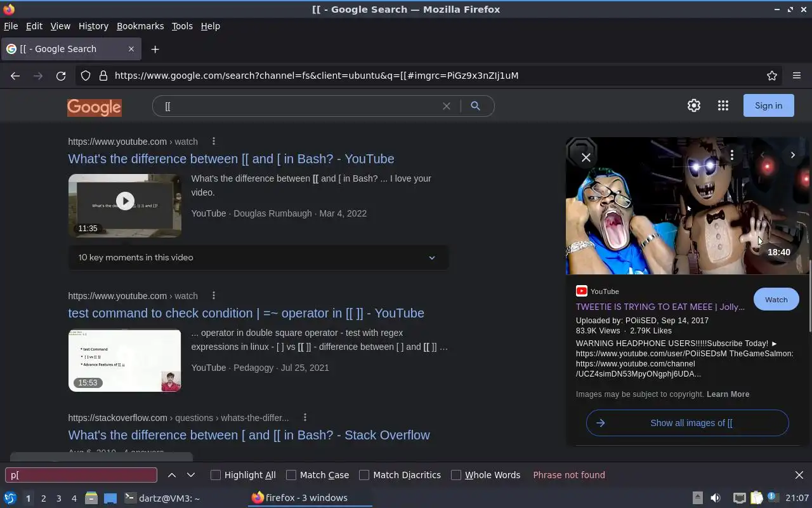812x508 pixels.
Task: Open the Tools menu
Action: pos(182,26)
